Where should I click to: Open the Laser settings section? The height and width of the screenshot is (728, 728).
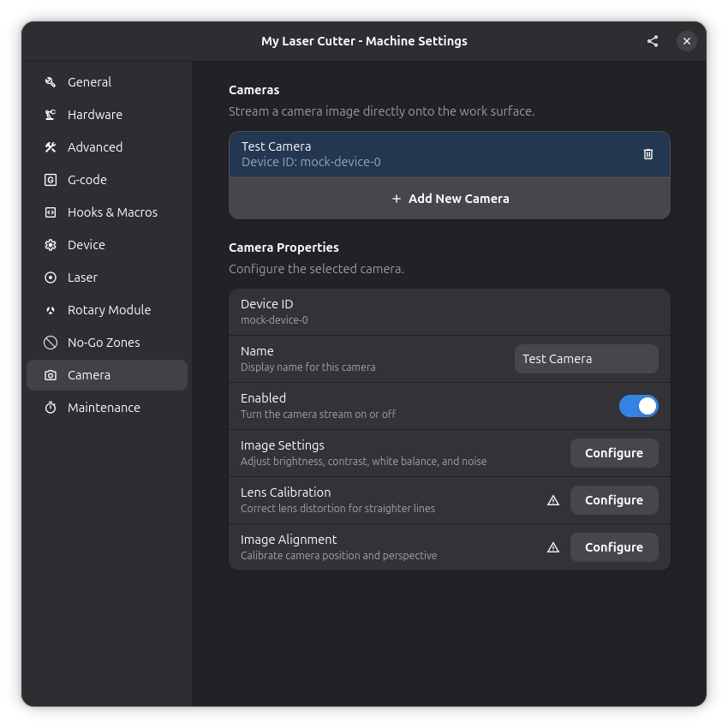pyautogui.click(x=107, y=277)
